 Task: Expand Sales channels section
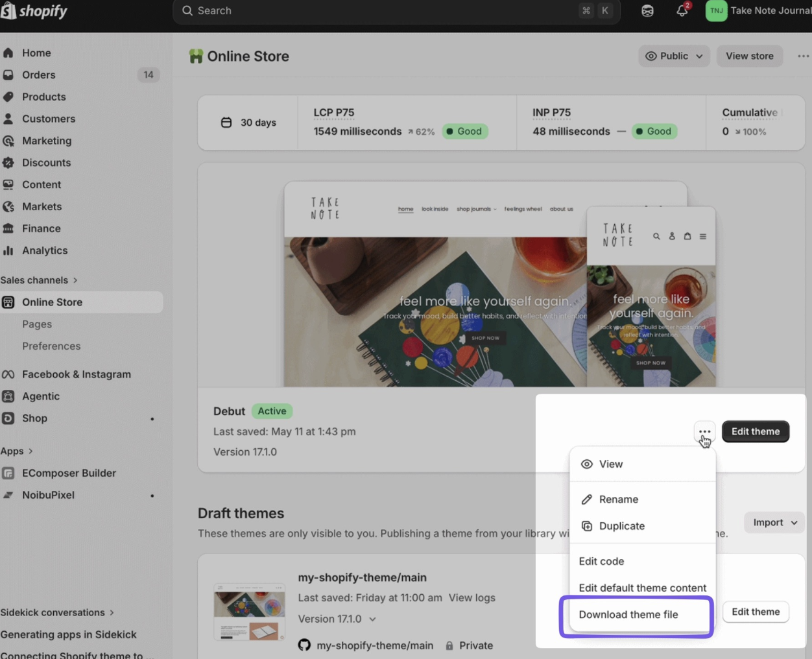pyautogui.click(x=39, y=281)
